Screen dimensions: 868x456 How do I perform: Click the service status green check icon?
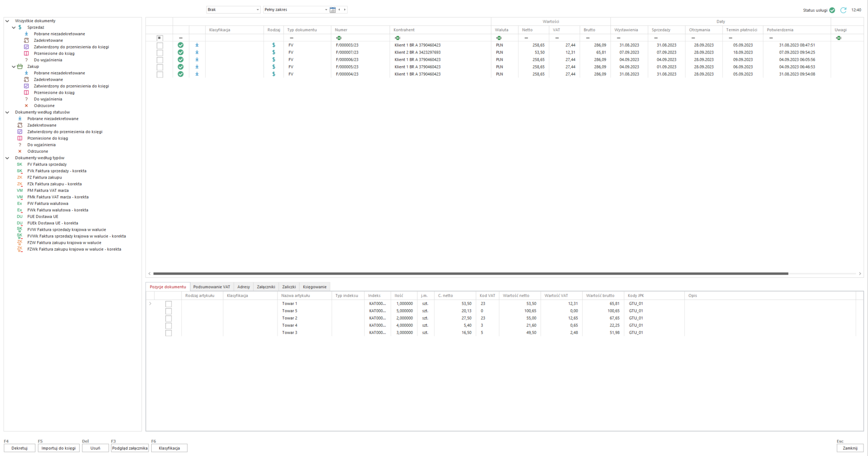pos(832,10)
